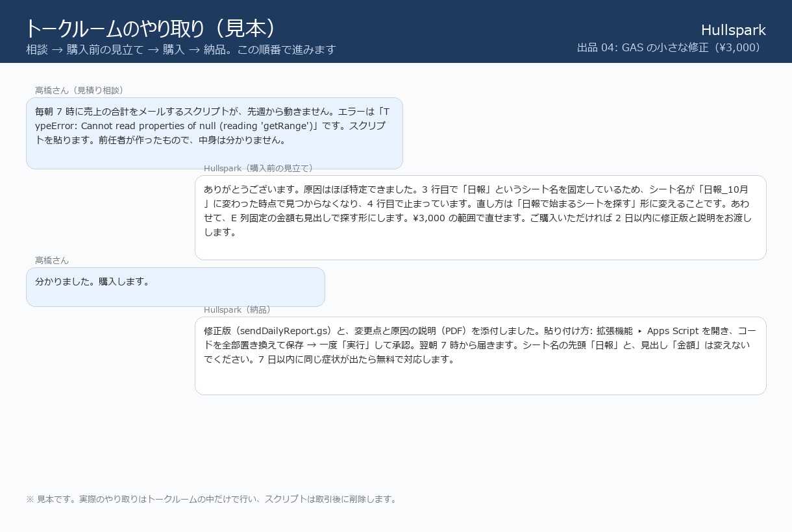The width and height of the screenshot is (792, 532).
Task: Click the sender label 高橋さん（見積り相談）
Action: [x=81, y=90]
